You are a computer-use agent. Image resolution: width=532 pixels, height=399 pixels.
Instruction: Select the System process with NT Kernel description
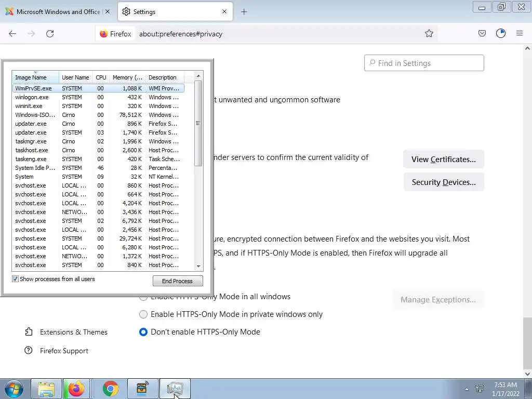tap(98, 177)
